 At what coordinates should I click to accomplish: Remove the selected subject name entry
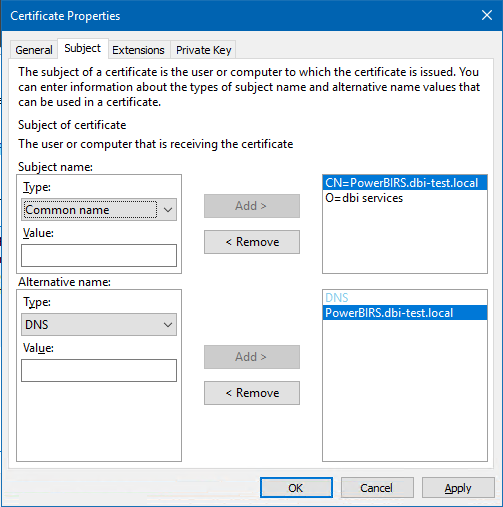pyautogui.click(x=252, y=242)
